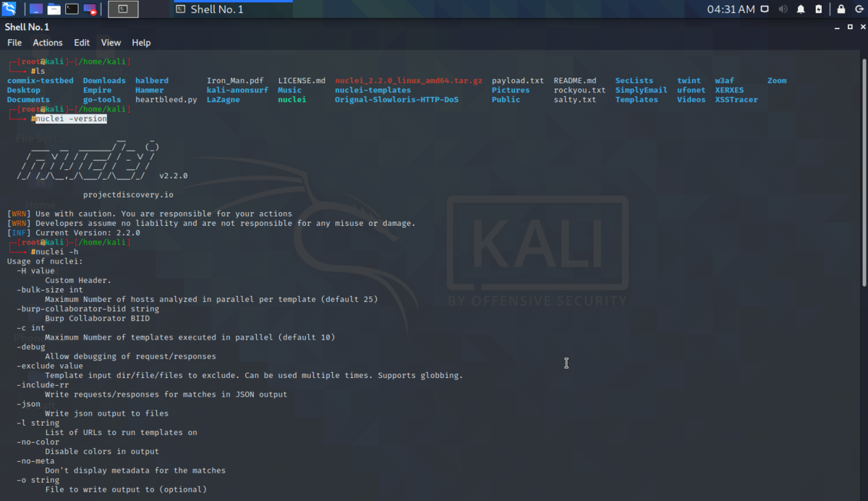Click 'README.md' in the listing
Screen dimensions: 868x501
575,80
